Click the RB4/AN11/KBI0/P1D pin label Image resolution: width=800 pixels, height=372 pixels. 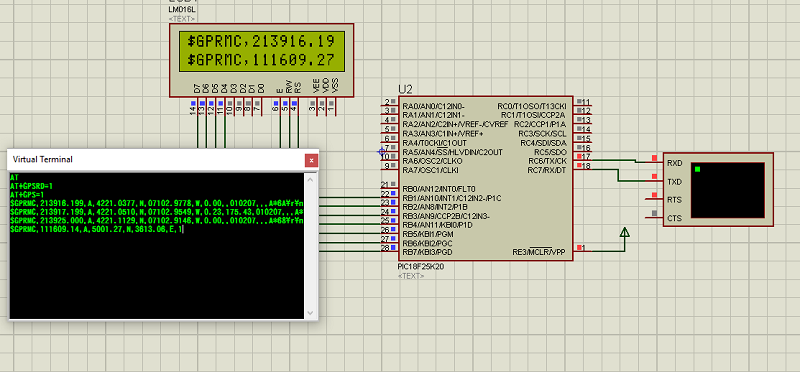pyautogui.click(x=437, y=225)
